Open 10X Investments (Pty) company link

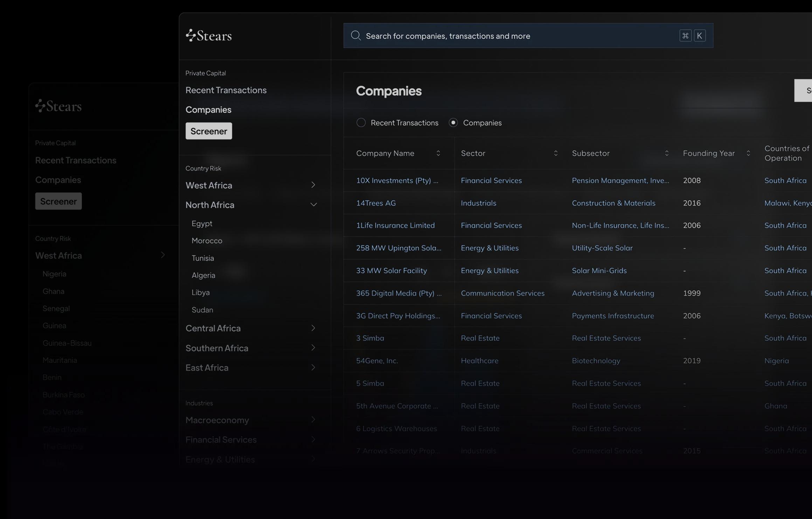397,180
